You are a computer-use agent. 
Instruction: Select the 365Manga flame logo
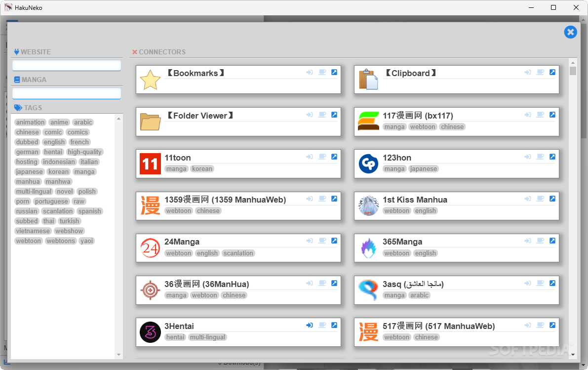click(x=368, y=248)
